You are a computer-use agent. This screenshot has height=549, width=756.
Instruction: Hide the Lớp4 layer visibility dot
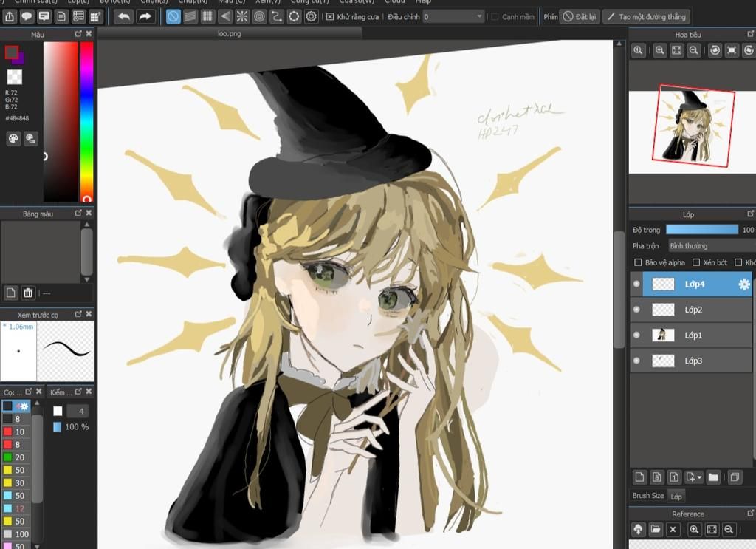636,284
